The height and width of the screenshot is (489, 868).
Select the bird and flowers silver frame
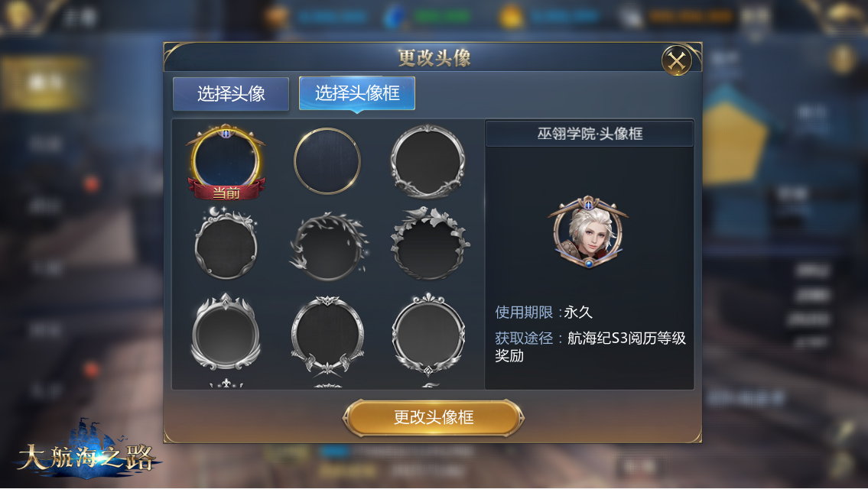click(x=430, y=244)
